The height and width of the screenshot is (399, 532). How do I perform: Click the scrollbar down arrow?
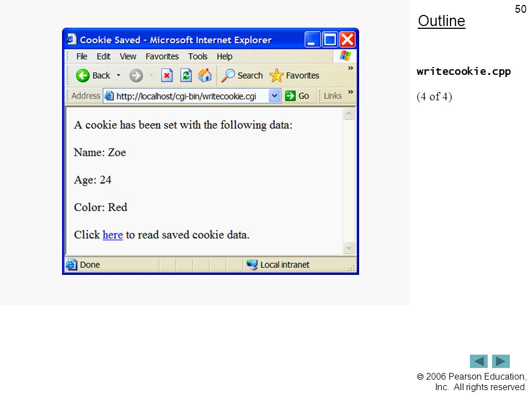click(x=349, y=248)
